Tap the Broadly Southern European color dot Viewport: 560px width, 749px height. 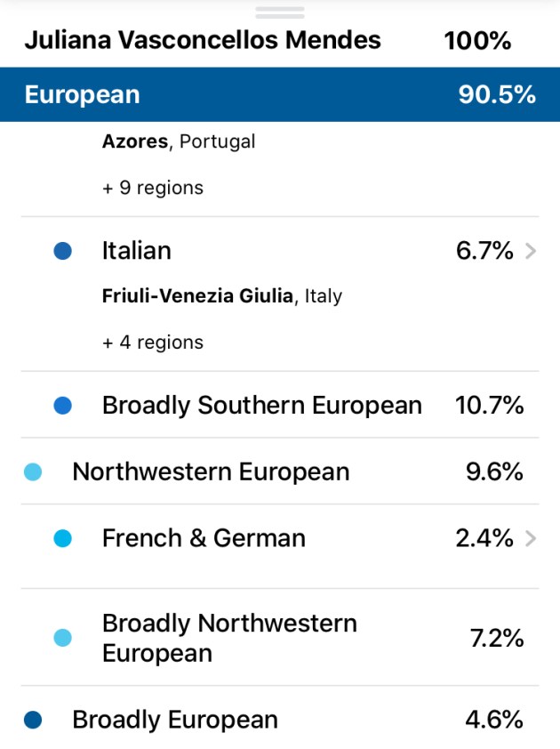tap(62, 406)
